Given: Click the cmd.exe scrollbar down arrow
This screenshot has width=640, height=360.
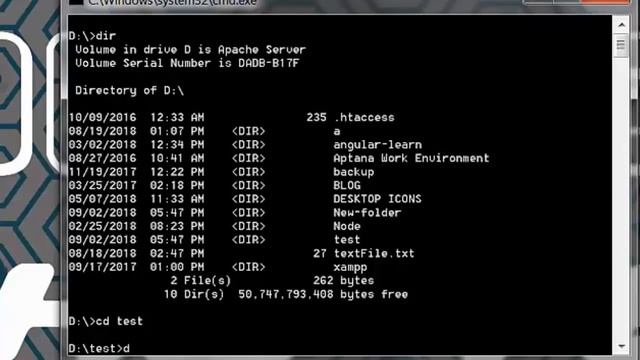Looking at the screenshot, I should click(621, 347).
